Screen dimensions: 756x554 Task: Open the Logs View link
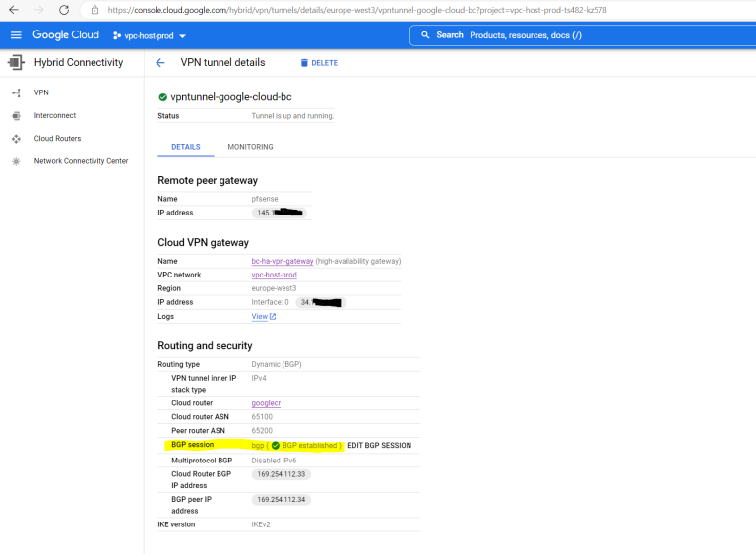click(260, 316)
